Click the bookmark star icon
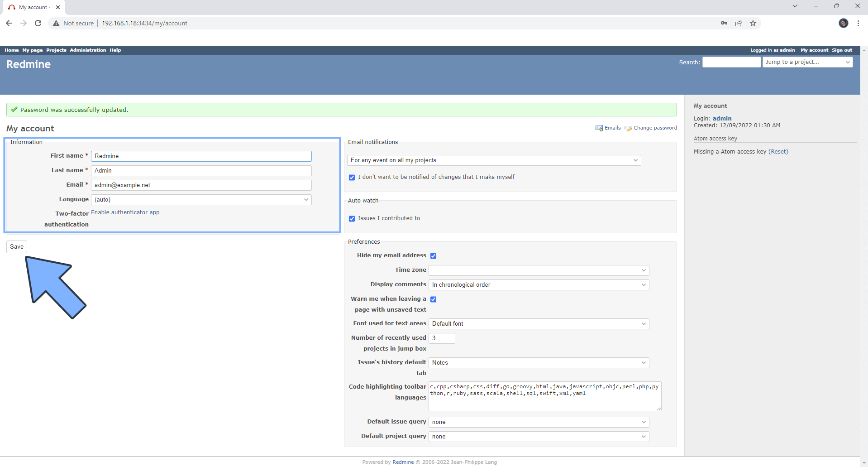Image resolution: width=868 pixels, height=467 pixels. click(753, 23)
